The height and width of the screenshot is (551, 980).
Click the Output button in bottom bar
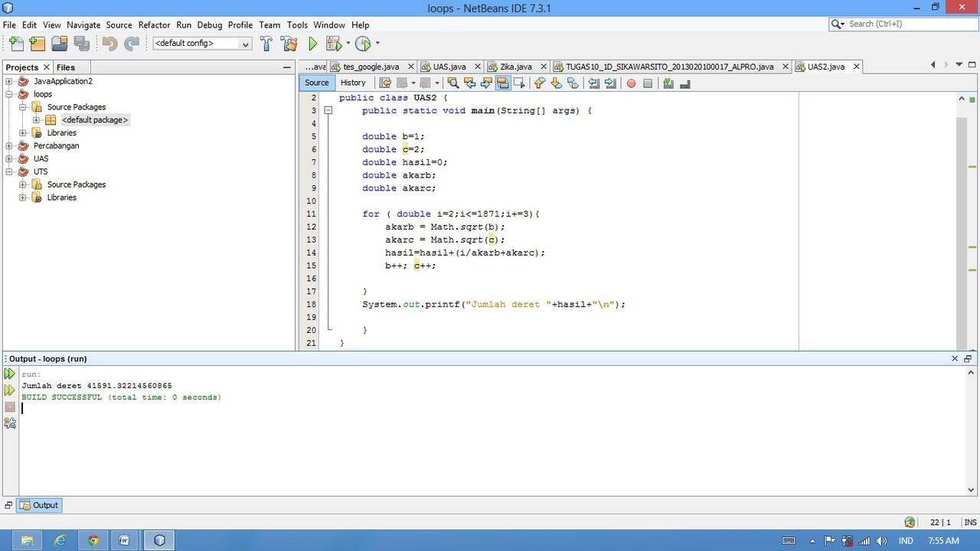39,505
